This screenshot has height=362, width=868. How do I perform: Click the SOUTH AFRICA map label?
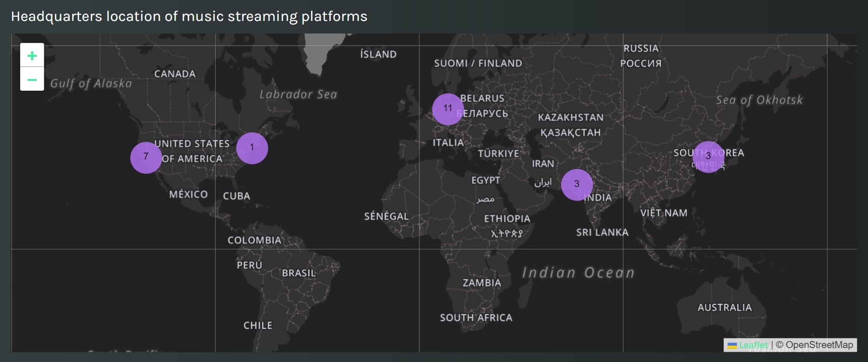pos(476,318)
